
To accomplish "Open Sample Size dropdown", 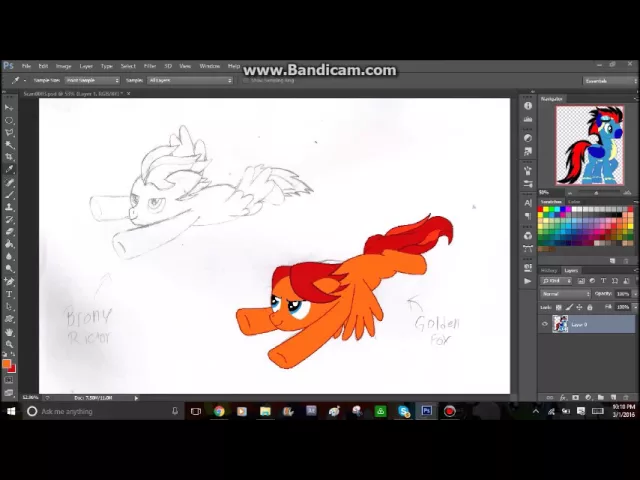I will click(x=92, y=80).
